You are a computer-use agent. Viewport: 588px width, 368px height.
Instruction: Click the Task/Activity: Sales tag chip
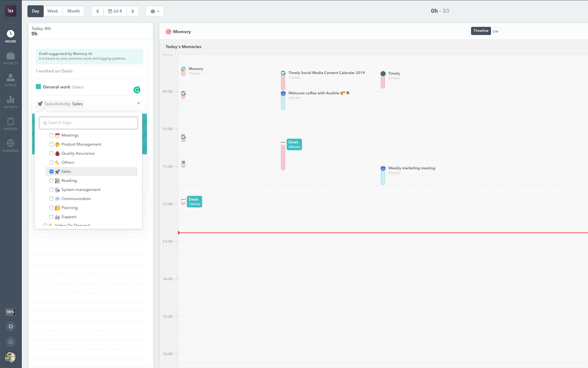tap(60, 104)
